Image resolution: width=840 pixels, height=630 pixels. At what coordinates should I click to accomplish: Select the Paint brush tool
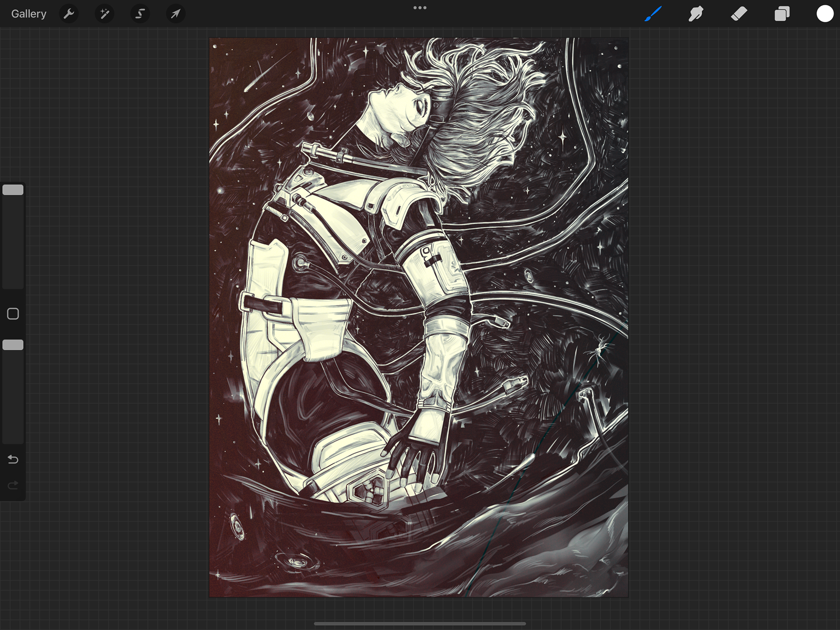653,14
